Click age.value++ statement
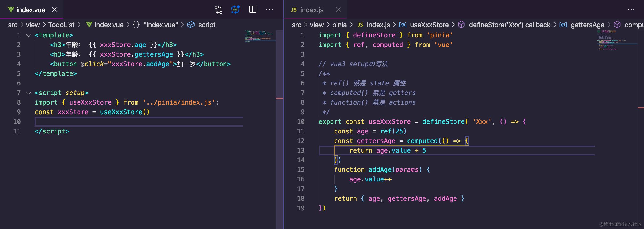Image resolution: width=644 pixels, height=229 pixels. click(370, 179)
